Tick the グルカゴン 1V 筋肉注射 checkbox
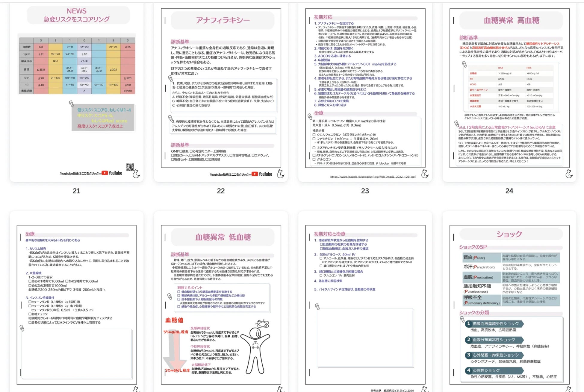584x392 pixels. tap(321, 275)
